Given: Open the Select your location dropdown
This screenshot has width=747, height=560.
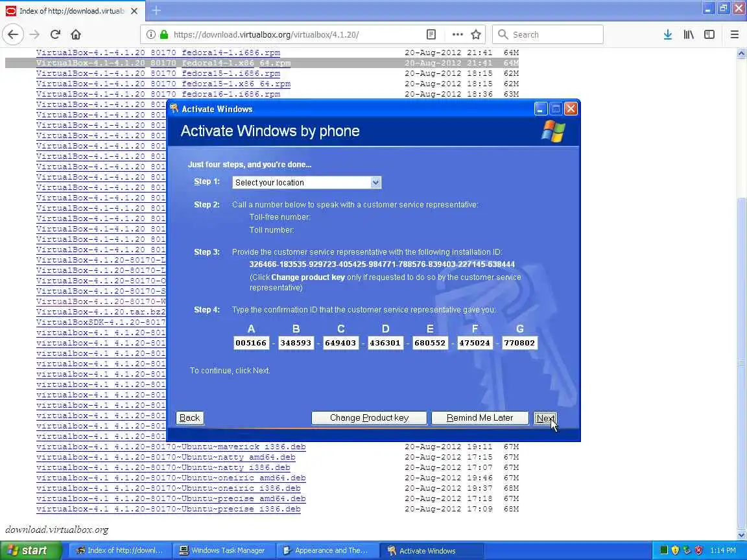Looking at the screenshot, I should pyautogui.click(x=307, y=182).
